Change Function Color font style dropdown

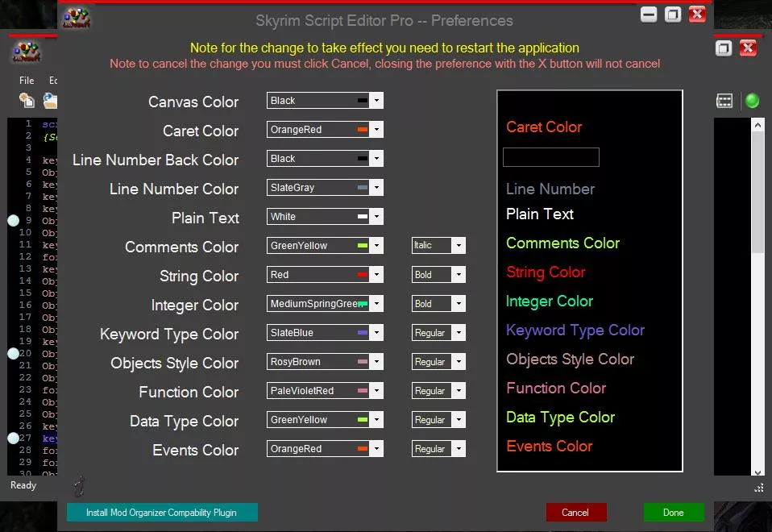(x=459, y=391)
